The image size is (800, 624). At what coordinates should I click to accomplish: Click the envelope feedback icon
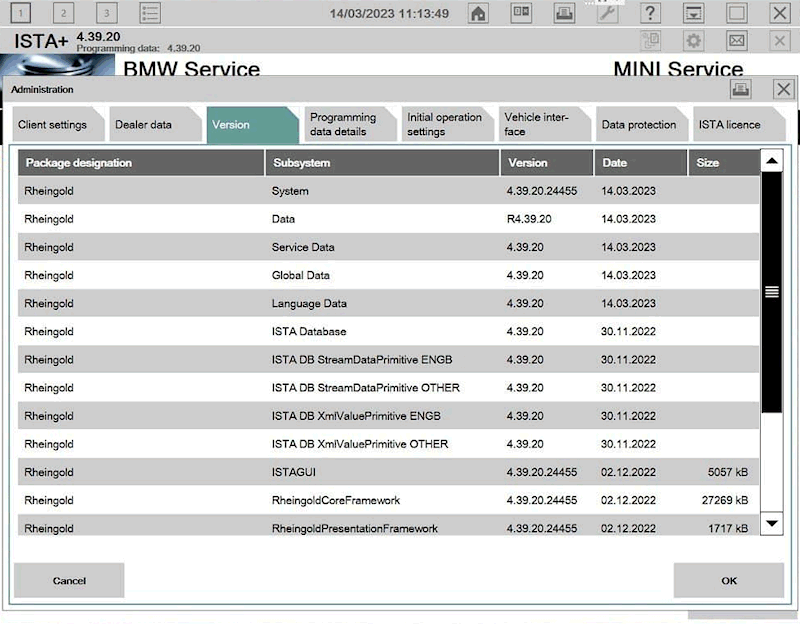tap(736, 41)
